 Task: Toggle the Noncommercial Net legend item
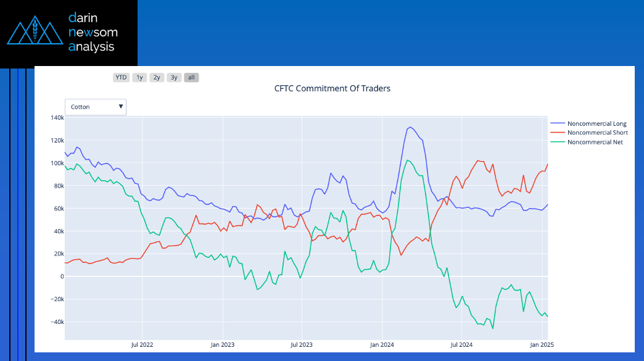[595, 142]
